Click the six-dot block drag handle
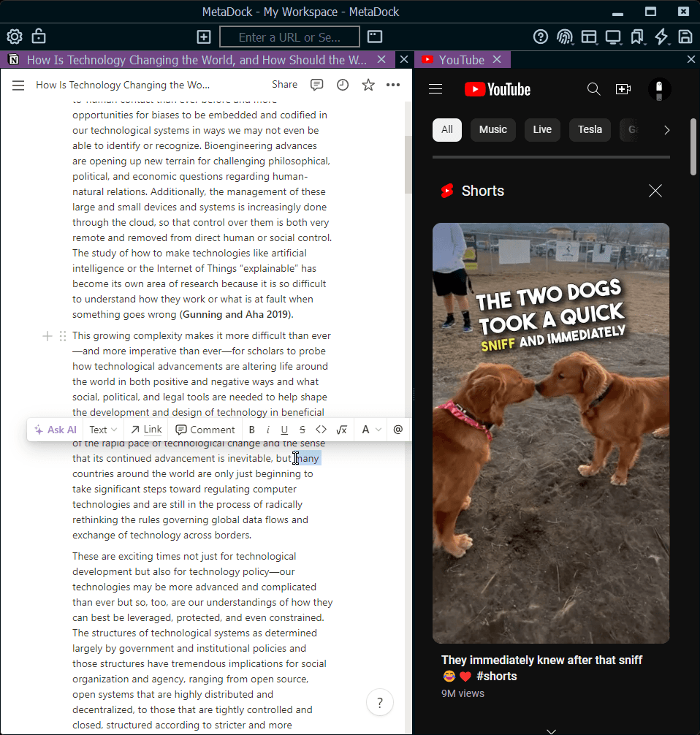 63,336
